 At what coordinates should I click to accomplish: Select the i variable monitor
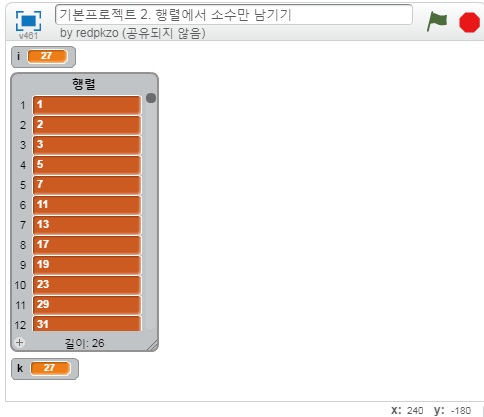click(x=43, y=57)
